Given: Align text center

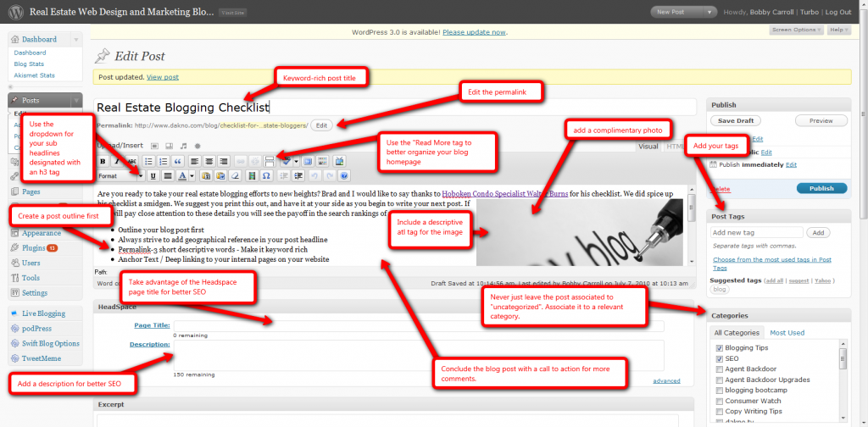Looking at the screenshot, I should (209, 161).
